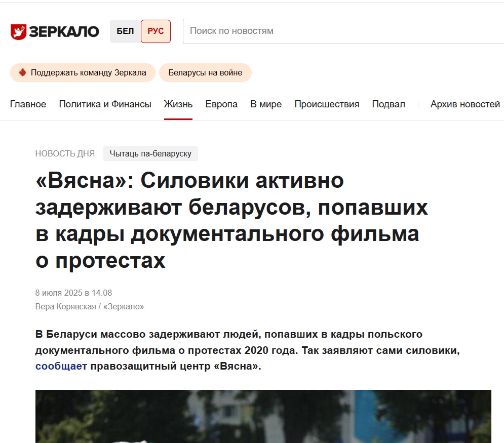The width and height of the screenshot is (504, 443).
Task: Select the РУС language option
Action: point(156,31)
